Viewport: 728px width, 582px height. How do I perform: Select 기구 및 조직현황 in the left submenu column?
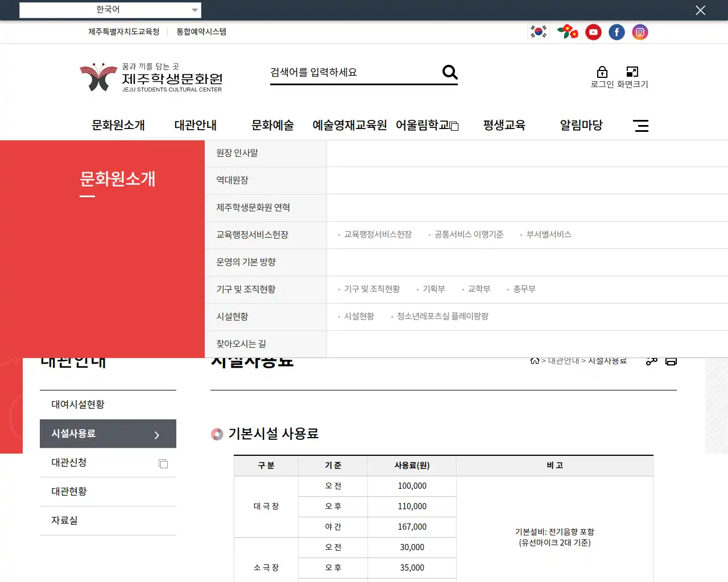(266, 290)
